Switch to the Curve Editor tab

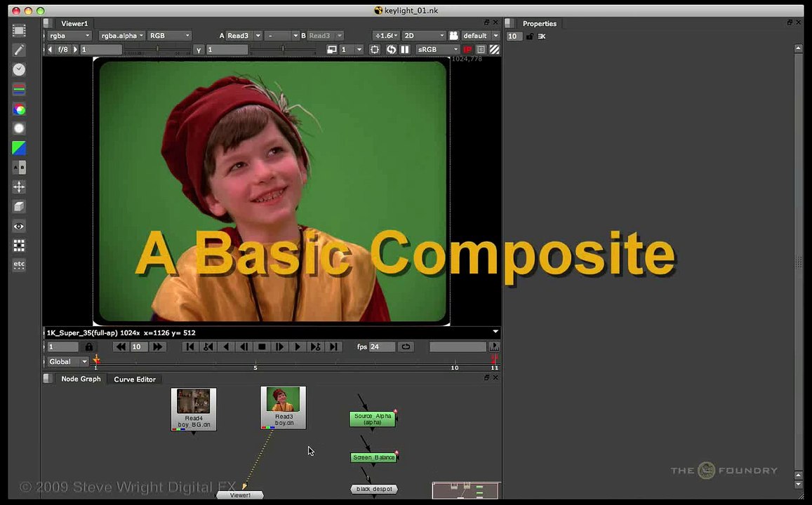coord(135,379)
